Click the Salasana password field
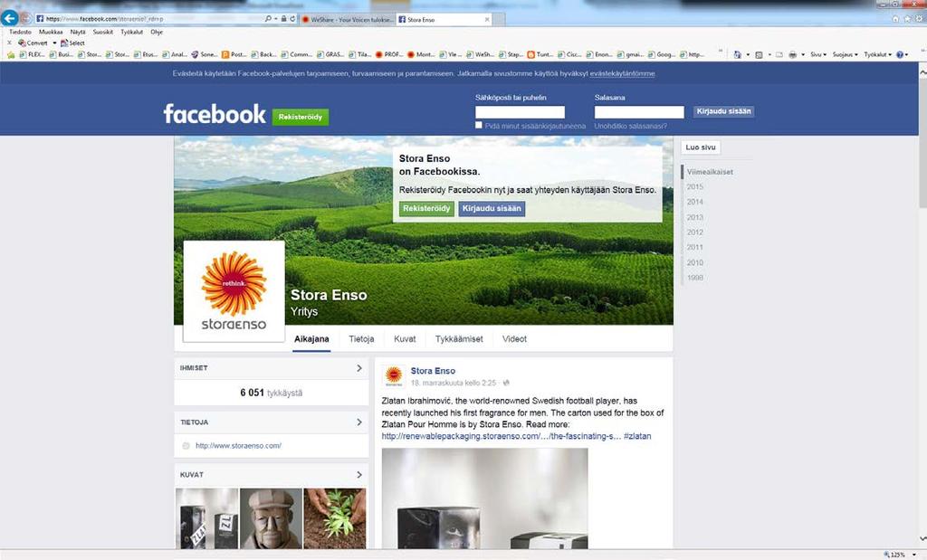 (x=639, y=112)
